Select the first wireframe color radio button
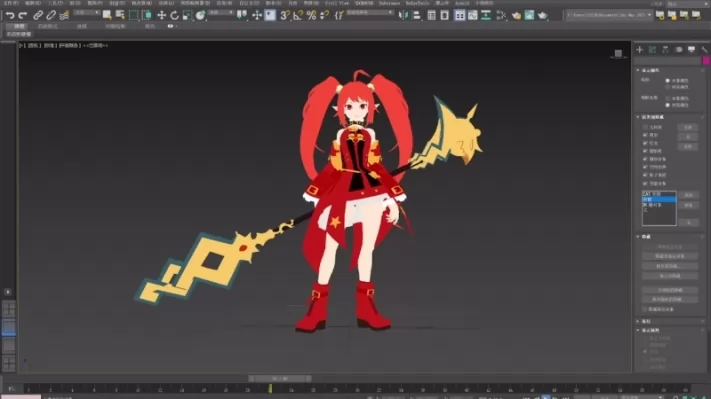The image size is (711, 399). tap(667, 80)
